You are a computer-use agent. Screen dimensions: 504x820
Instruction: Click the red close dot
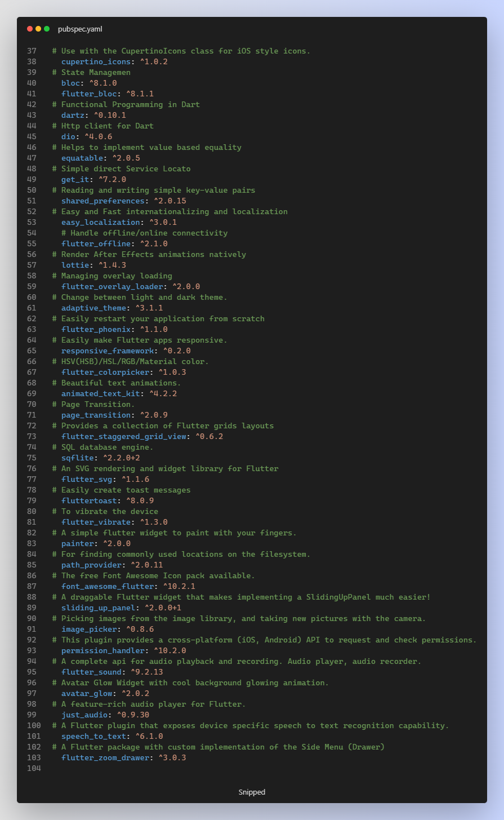point(30,29)
